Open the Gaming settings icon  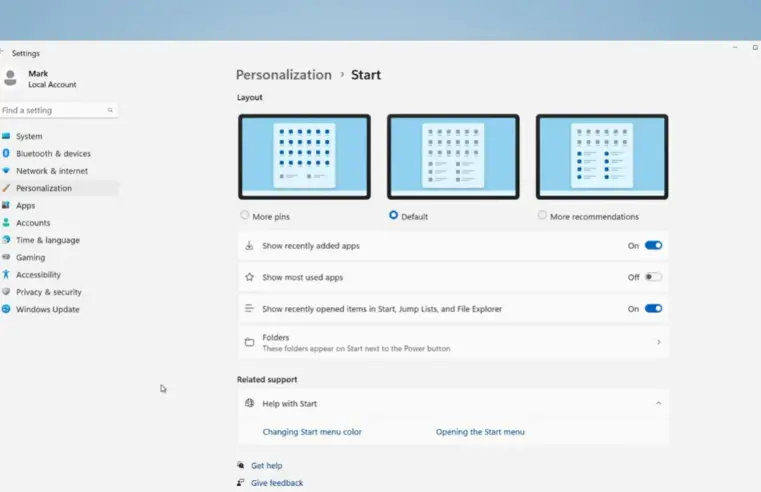click(x=6, y=257)
